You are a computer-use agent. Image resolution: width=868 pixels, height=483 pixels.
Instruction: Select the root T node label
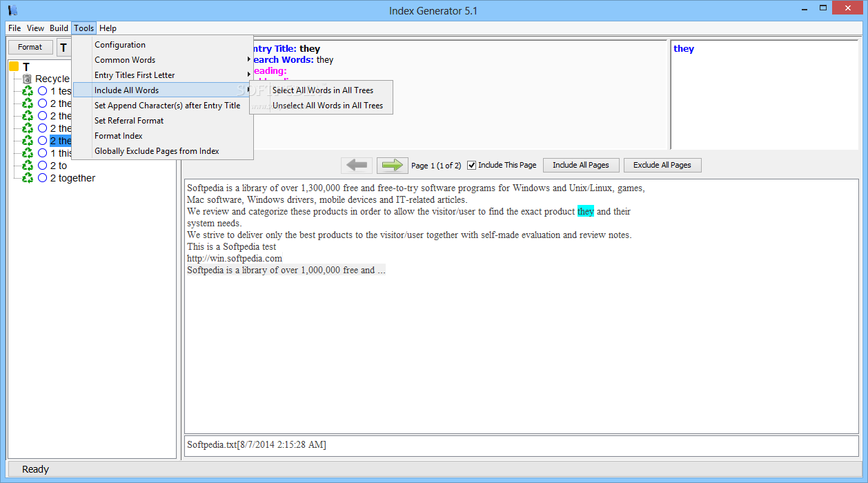point(26,67)
